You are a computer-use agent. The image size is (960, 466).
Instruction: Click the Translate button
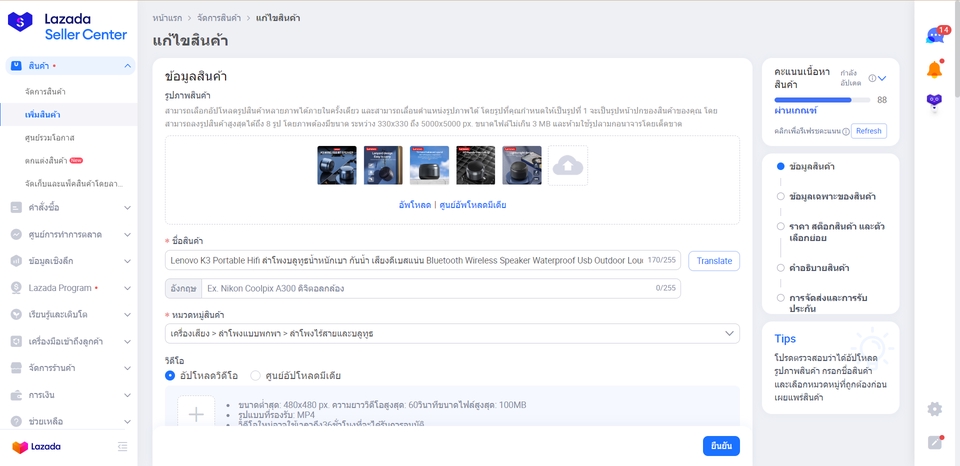[714, 261]
